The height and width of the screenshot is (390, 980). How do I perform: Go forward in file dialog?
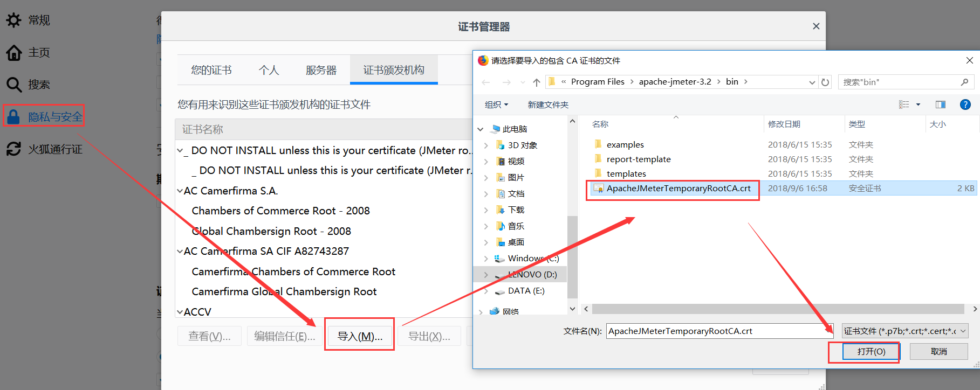coord(506,82)
